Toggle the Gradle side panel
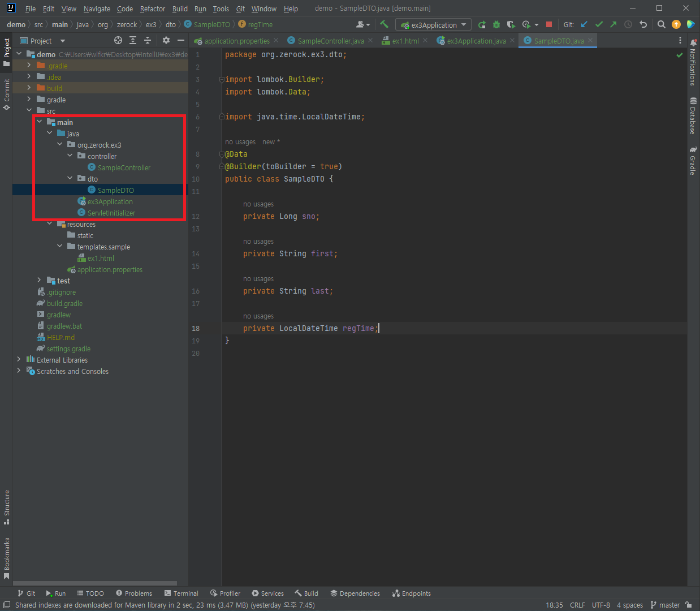The height and width of the screenshot is (611, 700). click(693, 161)
